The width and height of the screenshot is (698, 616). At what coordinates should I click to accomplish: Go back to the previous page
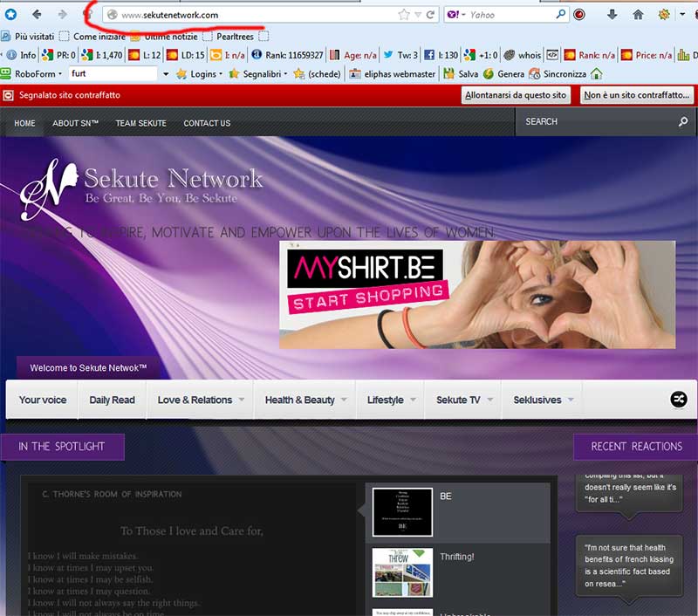37,15
